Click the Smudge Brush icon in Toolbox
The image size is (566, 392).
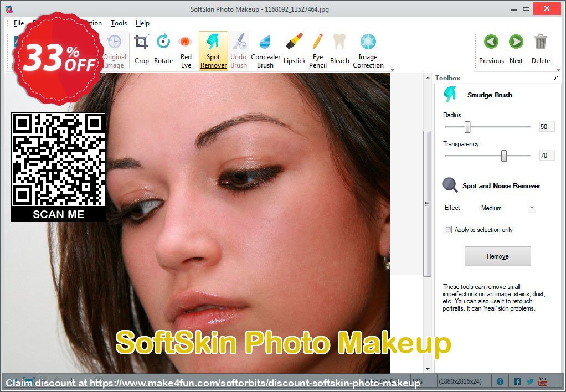450,95
